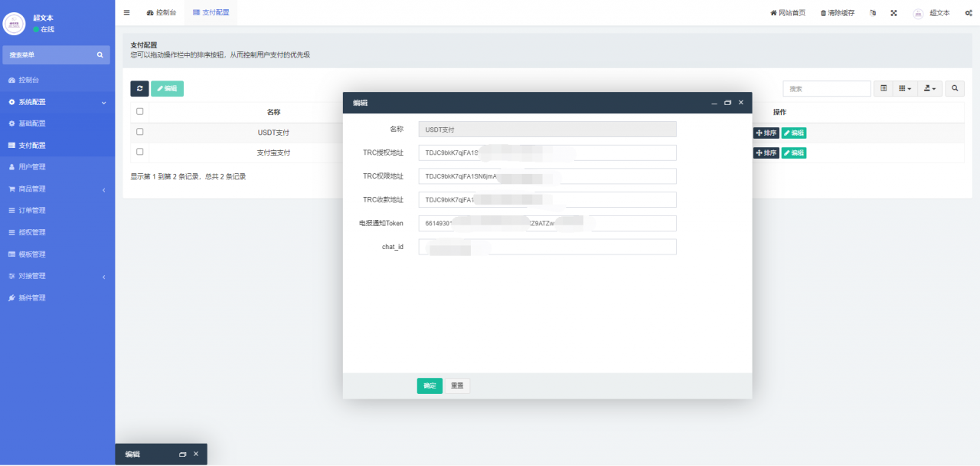The width and height of the screenshot is (980, 466).
Task: Check the select-all checkbox in table header
Action: [139, 112]
